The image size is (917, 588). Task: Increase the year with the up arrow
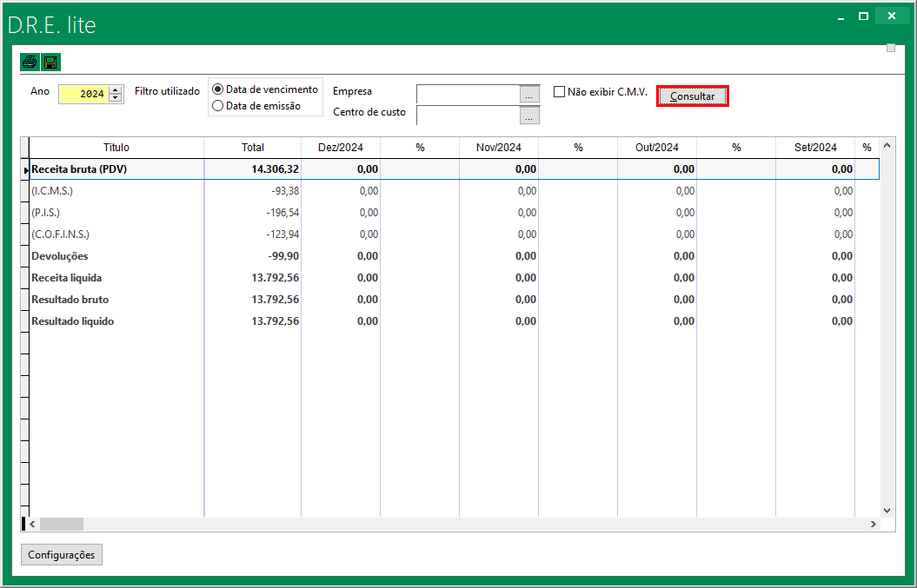[x=116, y=89]
